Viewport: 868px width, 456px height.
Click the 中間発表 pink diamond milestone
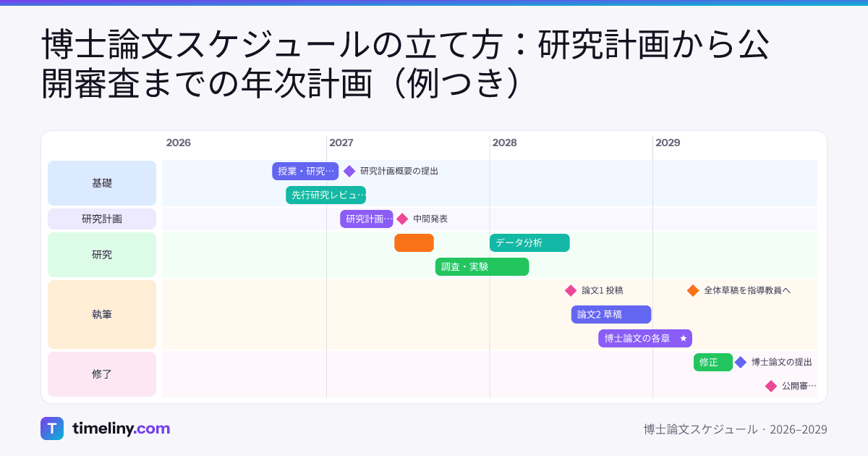pyautogui.click(x=402, y=219)
